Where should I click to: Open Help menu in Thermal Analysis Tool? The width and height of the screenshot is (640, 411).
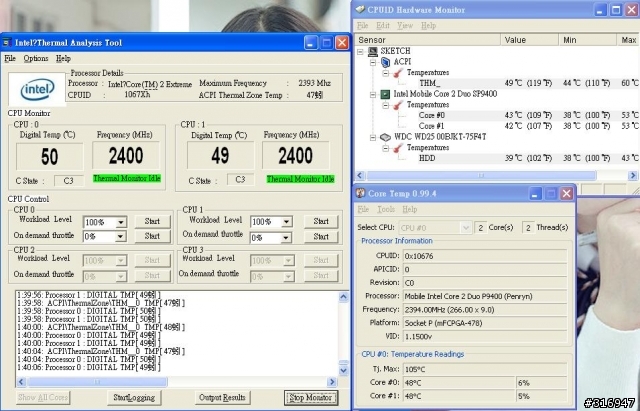tap(63, 58)
